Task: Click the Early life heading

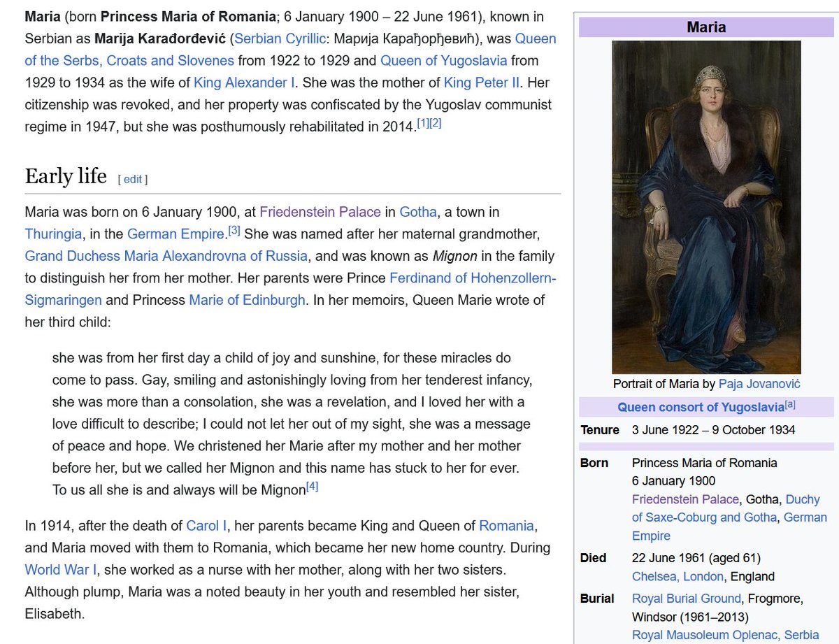Action: click(66, 176)
